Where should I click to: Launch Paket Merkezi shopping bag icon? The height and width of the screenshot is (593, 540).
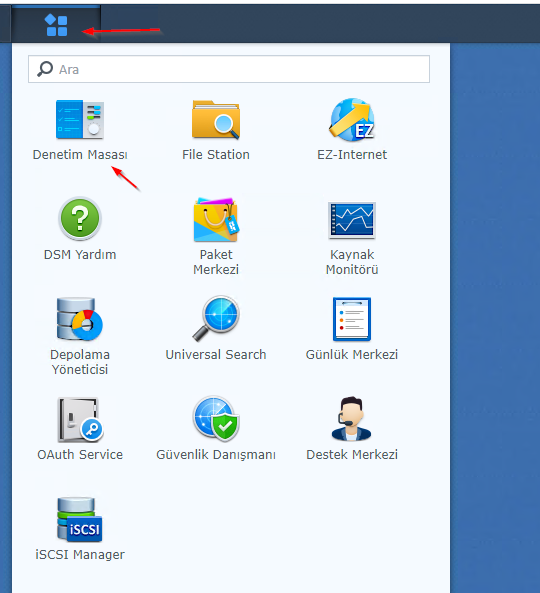tap(216, 219)
